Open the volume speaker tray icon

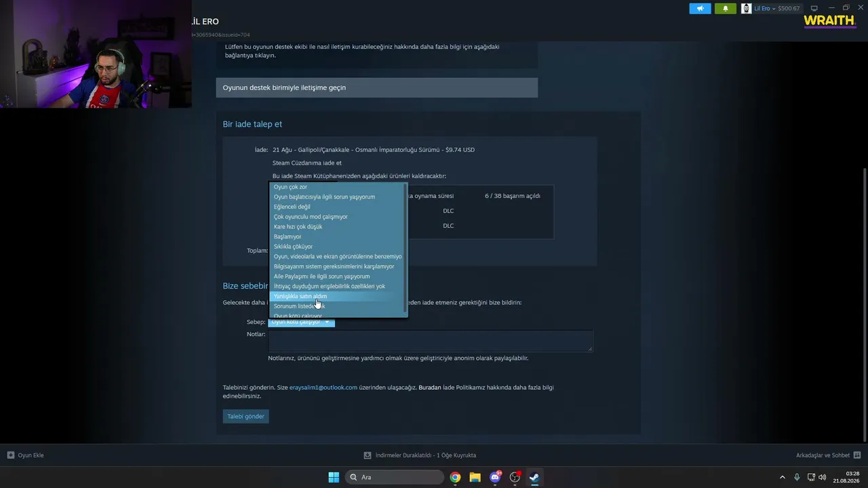tap(823, 477)
